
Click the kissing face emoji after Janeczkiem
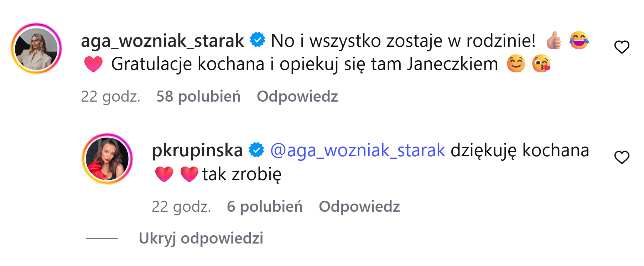[x=541, y=64]
